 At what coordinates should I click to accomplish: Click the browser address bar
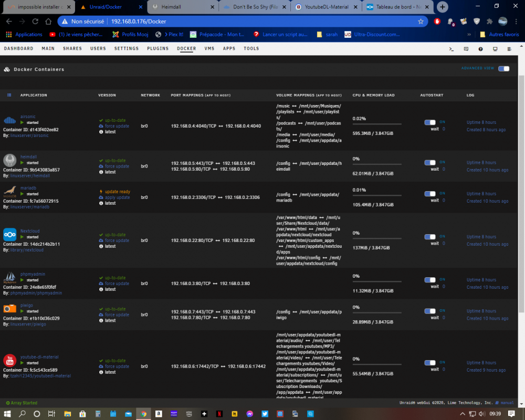(x=243, y=22)
